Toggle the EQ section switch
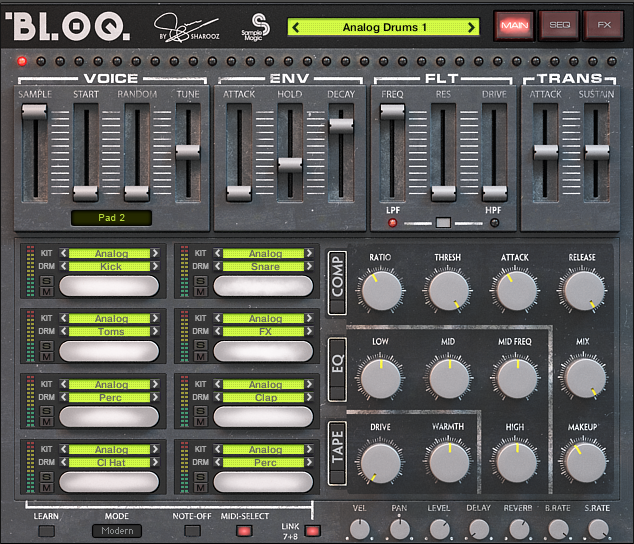The width and height of the screenshot is (634, 544). pos(337,369)
